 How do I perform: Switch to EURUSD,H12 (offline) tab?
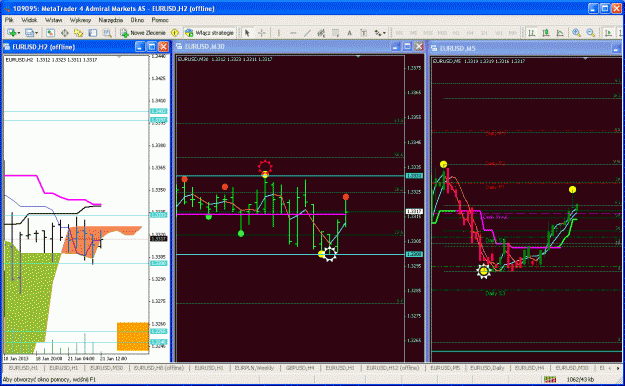[x=393, y=368]
